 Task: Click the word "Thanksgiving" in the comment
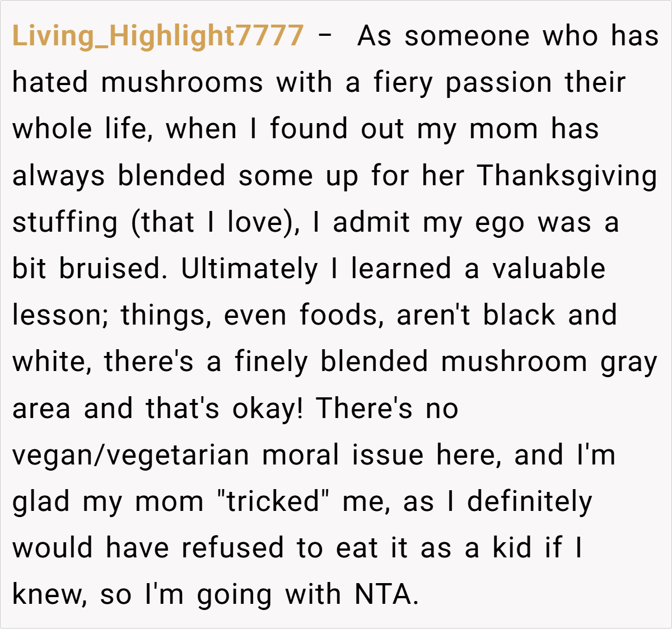click(x=567, y=176)
